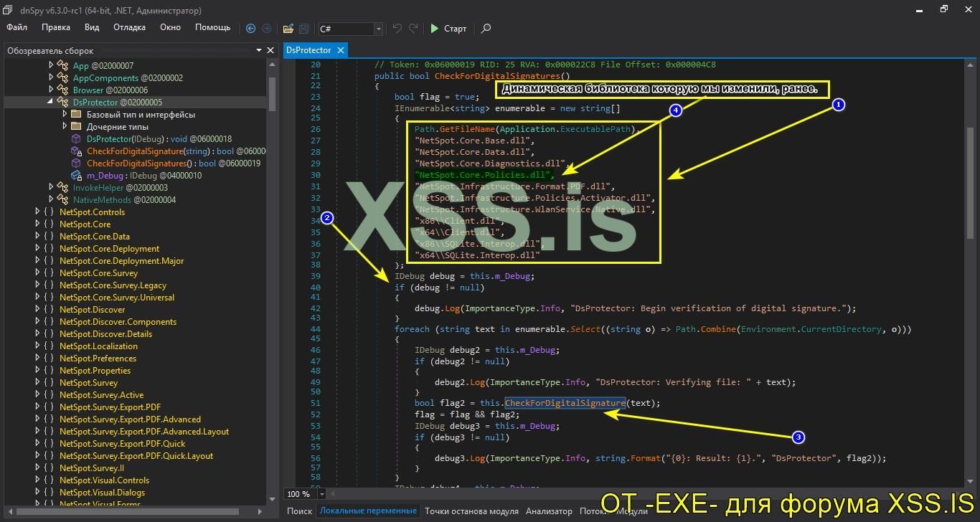Expand Базовый тип и интерфейсы folder
This screenshot has width=980, height=522.
63,115
